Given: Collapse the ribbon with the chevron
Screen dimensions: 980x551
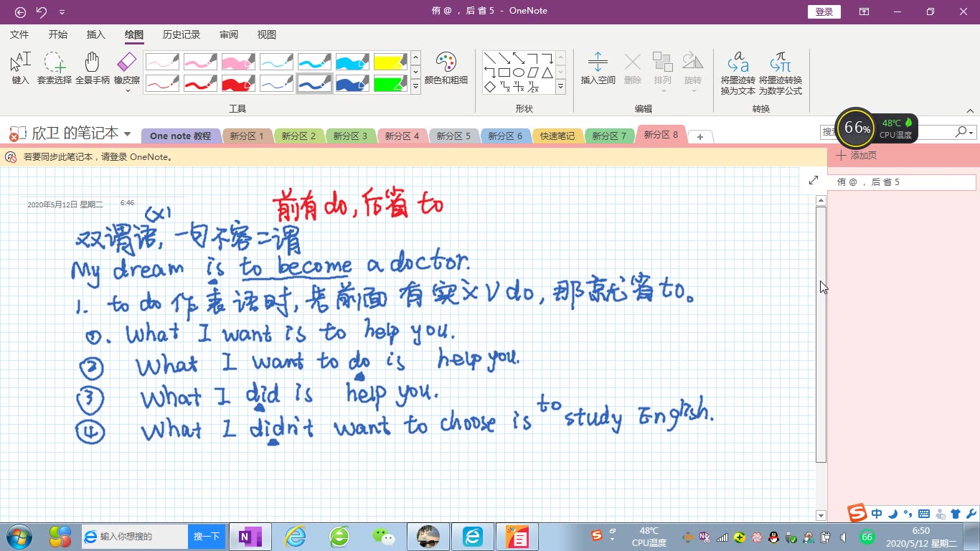Looking at the screenshot, I should (970, 110).
